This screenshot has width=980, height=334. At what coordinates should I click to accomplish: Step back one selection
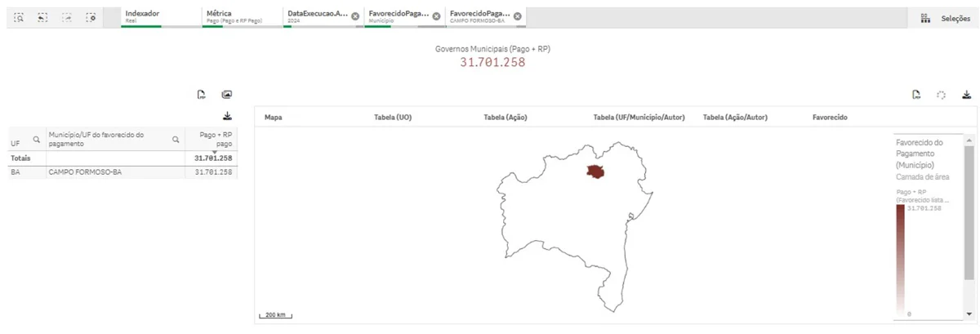point(42,16)
